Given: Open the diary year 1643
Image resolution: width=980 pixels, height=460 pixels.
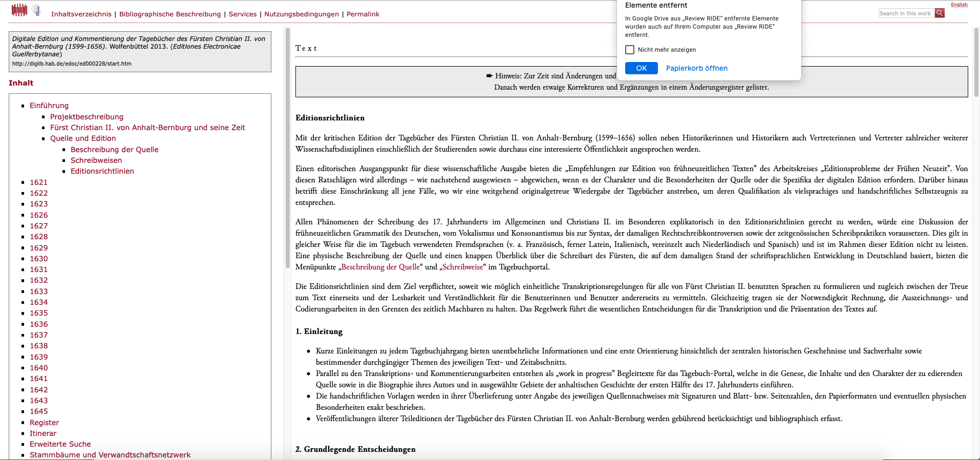Looking at the screenshot, I should pos(38,401).
